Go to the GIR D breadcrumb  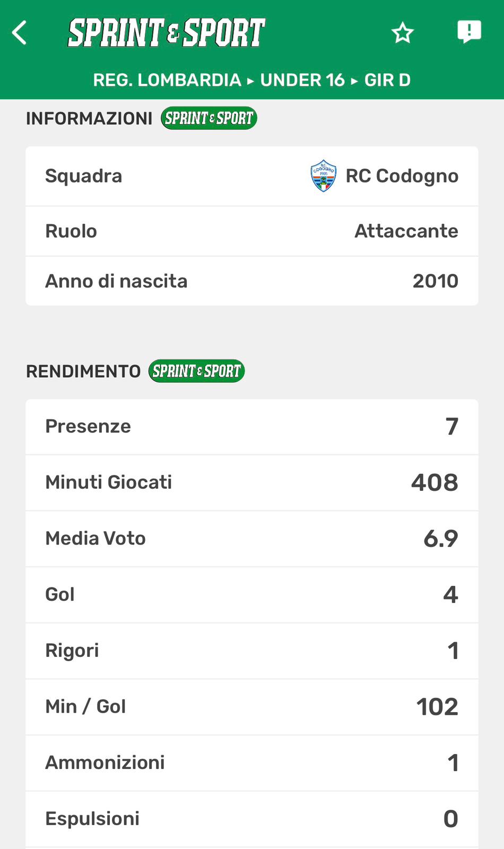pos(387,80)
